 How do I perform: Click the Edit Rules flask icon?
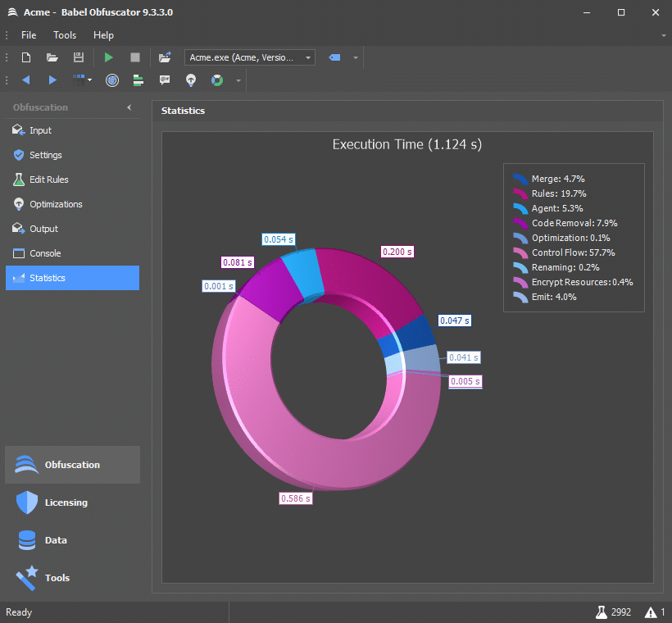pos(18,180)
